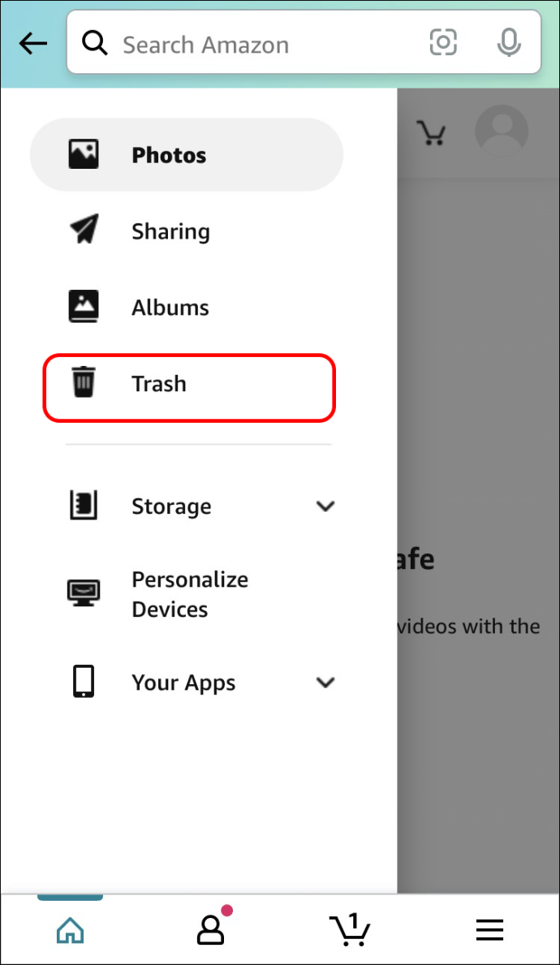Screen dimensions: 560x965
Task: Expand the Storage chevron
Action: point(325,506)
